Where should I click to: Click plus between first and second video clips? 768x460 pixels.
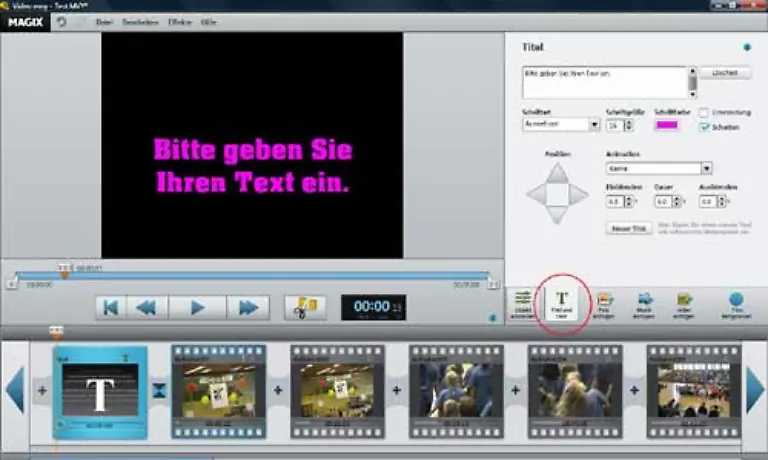pos(278,390)
